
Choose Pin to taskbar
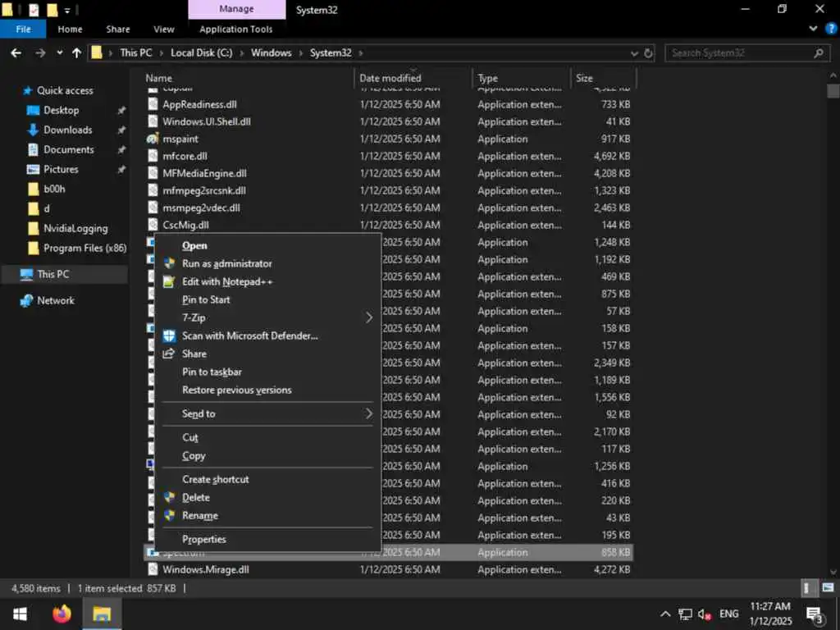212,372
